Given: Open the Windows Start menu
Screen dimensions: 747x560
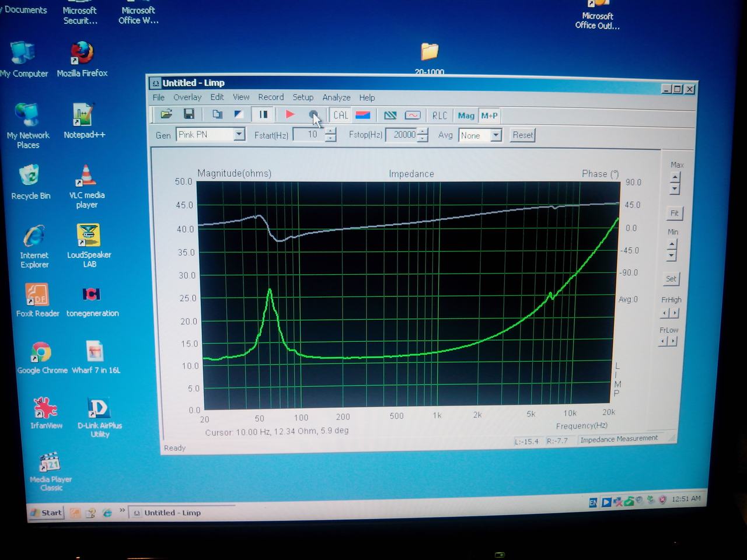Looking at the screenshot, I should (x=46, y=513).
